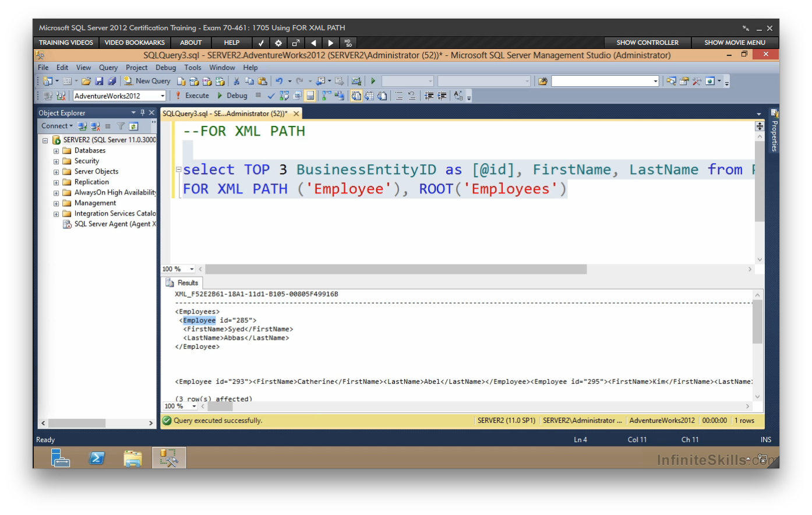Open editor zoom 100 % dropdown
The height and width of the screenshot is (515, 812).
tap(192, 269)
